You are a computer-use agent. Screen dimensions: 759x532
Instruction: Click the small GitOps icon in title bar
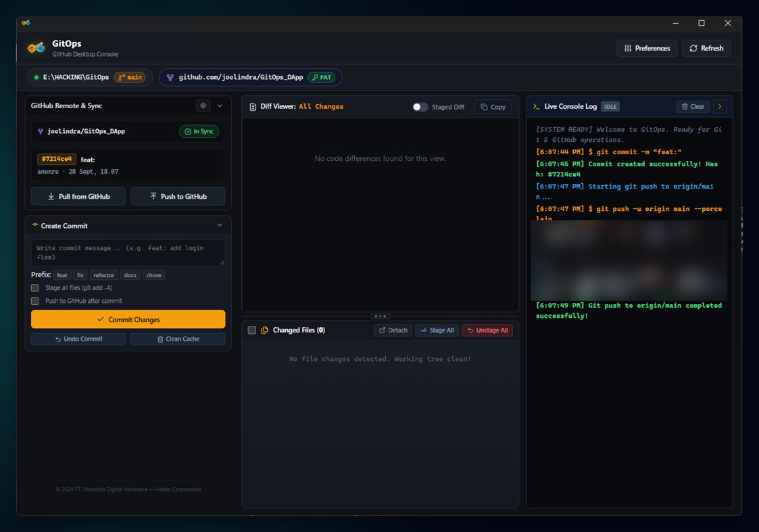[26, 23]
